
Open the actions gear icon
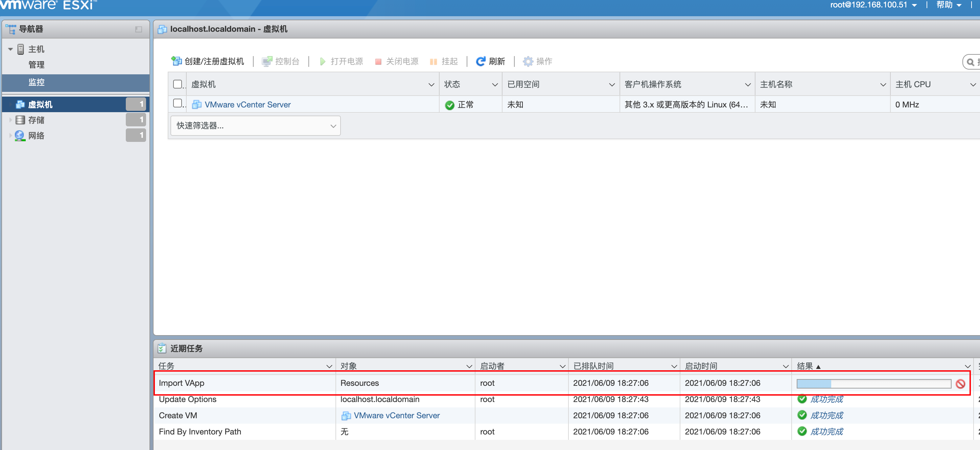(x=528, y=61)
